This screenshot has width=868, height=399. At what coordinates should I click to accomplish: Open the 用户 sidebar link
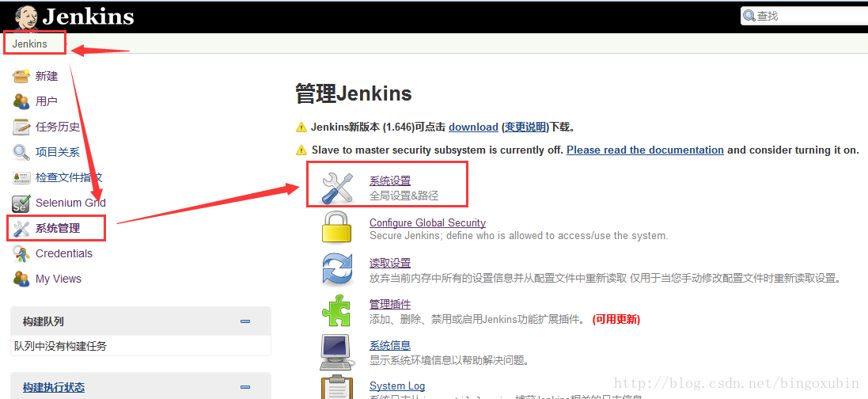click(47, 101)
